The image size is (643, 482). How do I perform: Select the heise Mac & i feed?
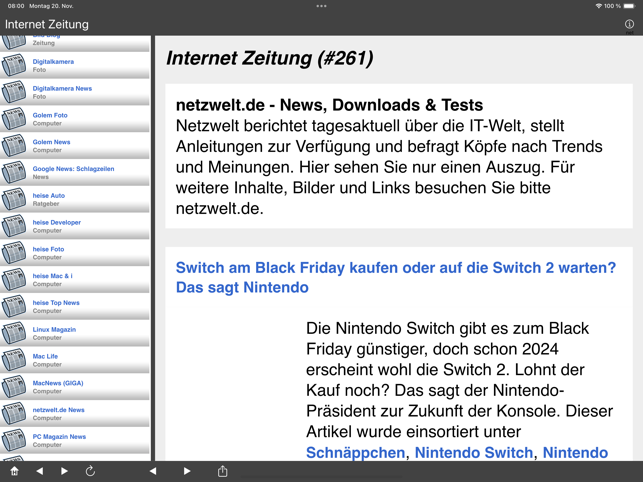click(x=75, y=280)
